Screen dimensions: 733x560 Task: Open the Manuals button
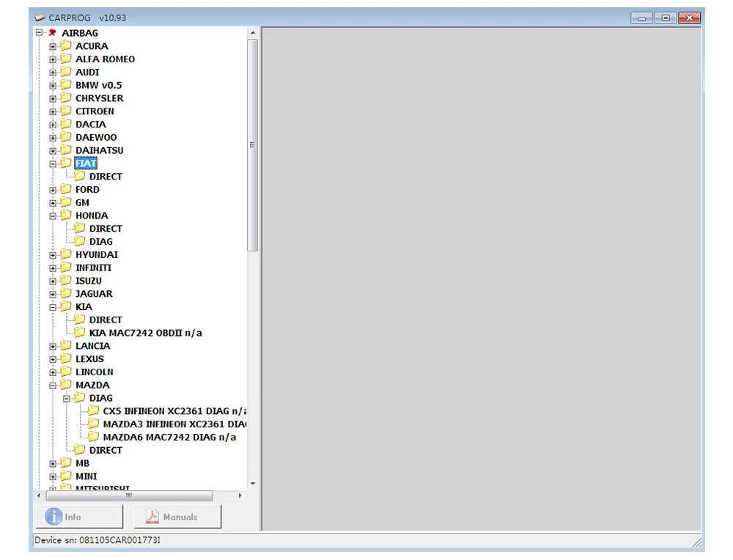pos(177,517)
